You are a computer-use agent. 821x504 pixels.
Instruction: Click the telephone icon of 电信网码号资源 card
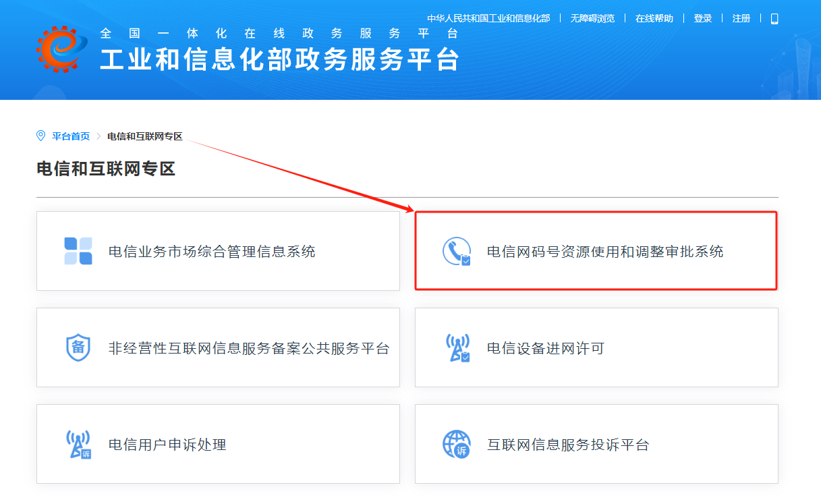point(457,251)
